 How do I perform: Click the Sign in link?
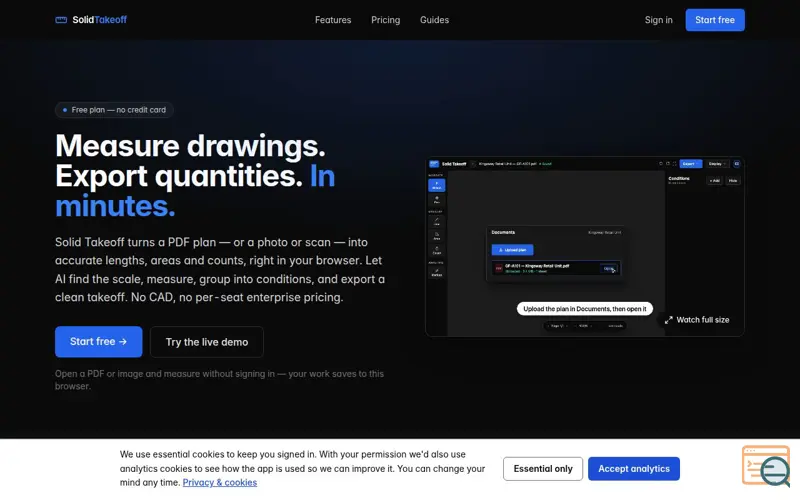pyautogui.click(x=658, y=20)
